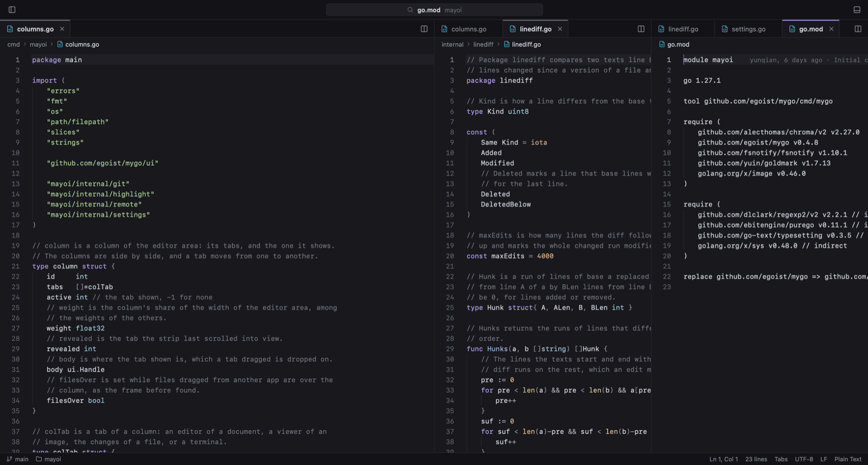
Task: Click the 23 lines count in the status bar
Action: coord(756,459)
